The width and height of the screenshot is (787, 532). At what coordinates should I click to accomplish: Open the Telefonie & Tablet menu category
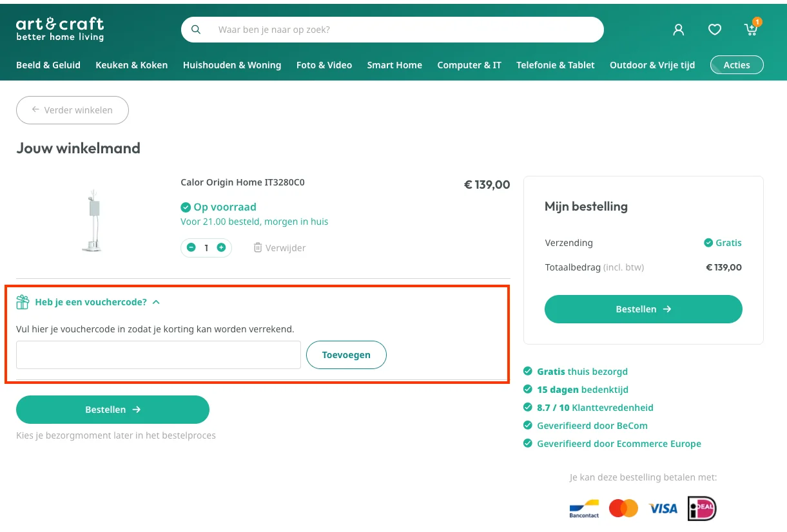pos(555,65)
